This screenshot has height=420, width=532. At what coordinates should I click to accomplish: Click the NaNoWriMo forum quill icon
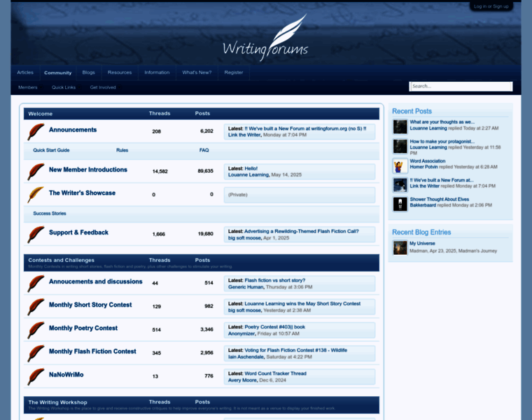(36, 377)
